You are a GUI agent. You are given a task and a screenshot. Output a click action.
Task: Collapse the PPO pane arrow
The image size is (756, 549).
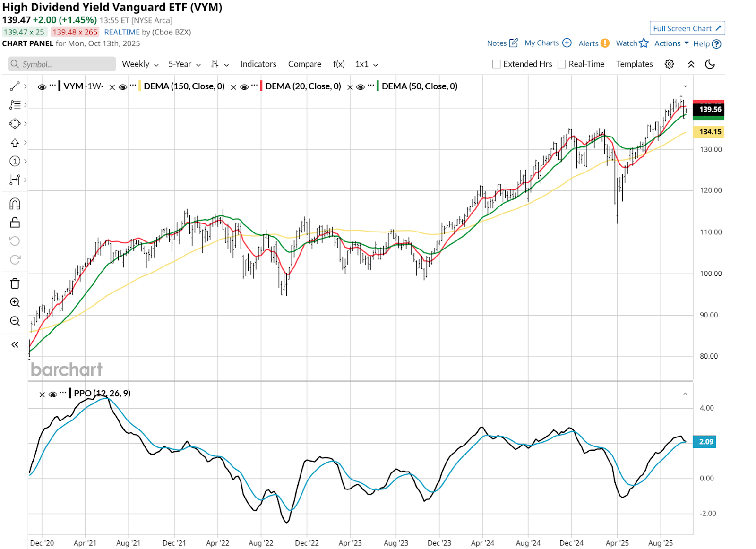click(685, 394)
